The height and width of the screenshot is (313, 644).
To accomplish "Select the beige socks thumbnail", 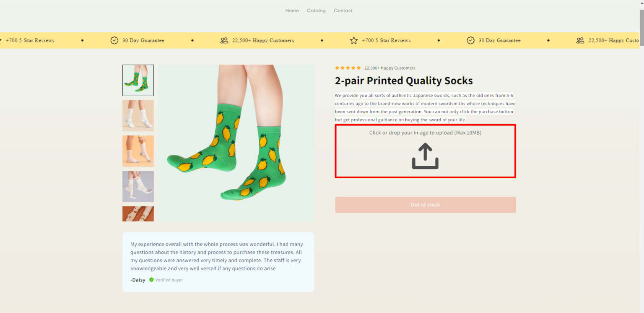I will click(x=138, y=151).
